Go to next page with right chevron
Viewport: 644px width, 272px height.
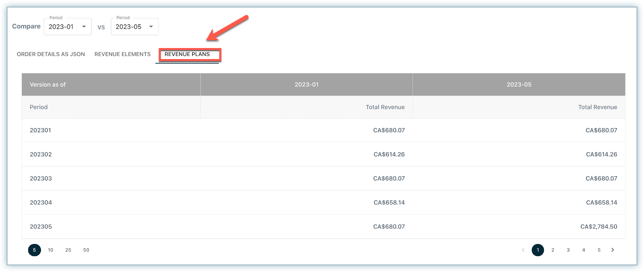coord(613,250)
